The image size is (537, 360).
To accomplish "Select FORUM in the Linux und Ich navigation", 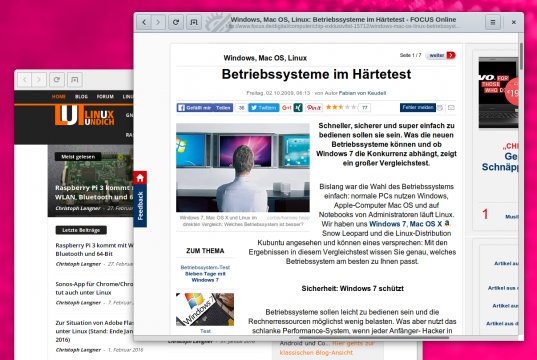I will click(105, 97).
